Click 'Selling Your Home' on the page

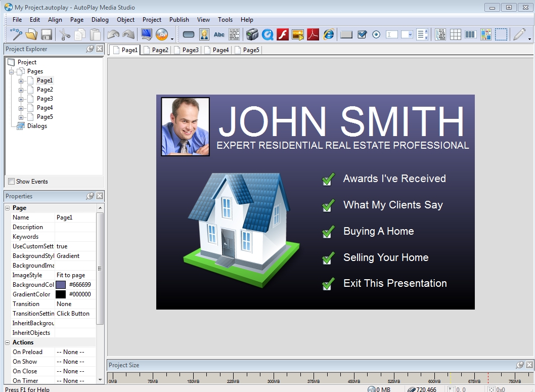tap(386, 257)
